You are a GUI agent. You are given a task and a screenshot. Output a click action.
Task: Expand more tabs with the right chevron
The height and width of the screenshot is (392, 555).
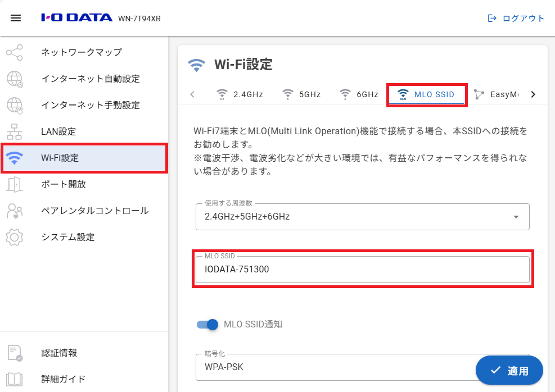click(533, 94)
